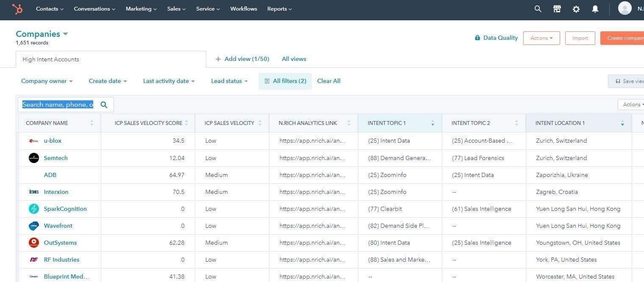The image size is (644, 282).
Task: Open the Last activity date filter dropdown
Action: tap(169, 81)
